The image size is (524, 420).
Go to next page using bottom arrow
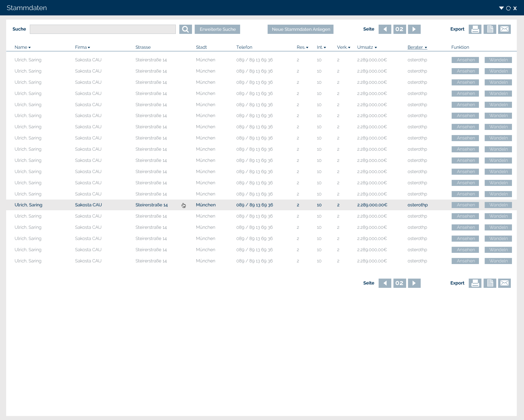point(414,283)
